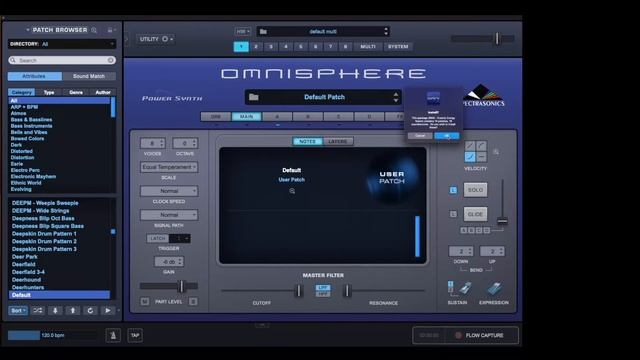This screenshot has width=640, height=360.
Task: Open the patch browser lock/save menu icon
Action: point(110,30)
